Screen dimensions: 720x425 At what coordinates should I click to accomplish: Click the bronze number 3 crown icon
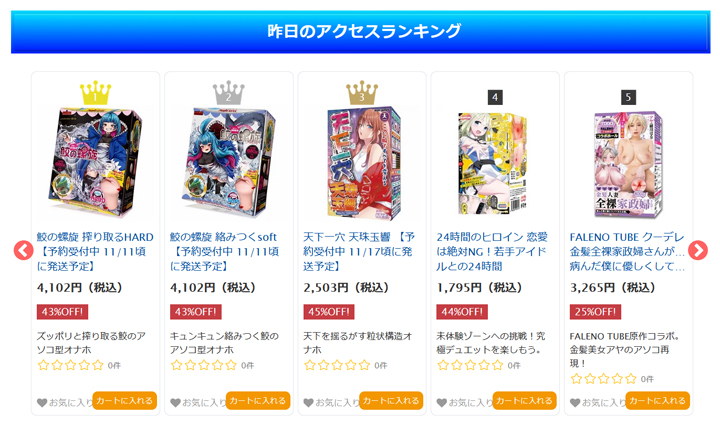point(362,93)
